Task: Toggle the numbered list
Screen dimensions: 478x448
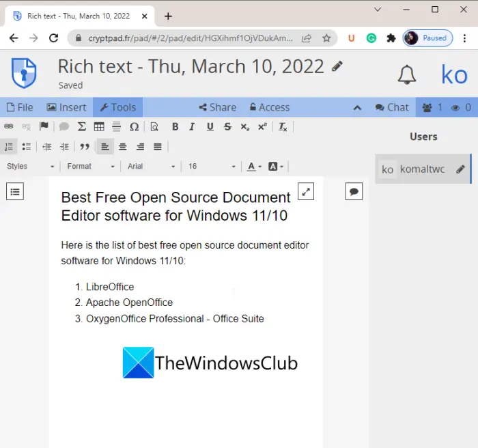Action: [x=8, y=147]
